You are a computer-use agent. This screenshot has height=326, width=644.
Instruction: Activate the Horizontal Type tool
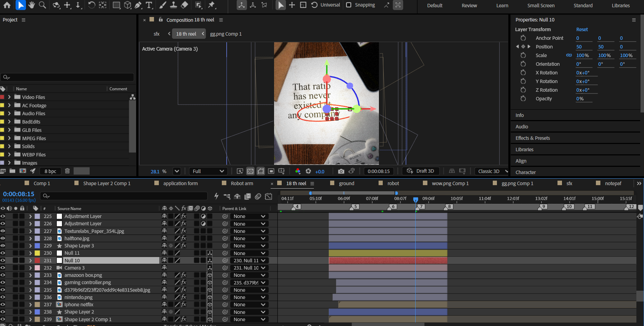coord(149,5)
